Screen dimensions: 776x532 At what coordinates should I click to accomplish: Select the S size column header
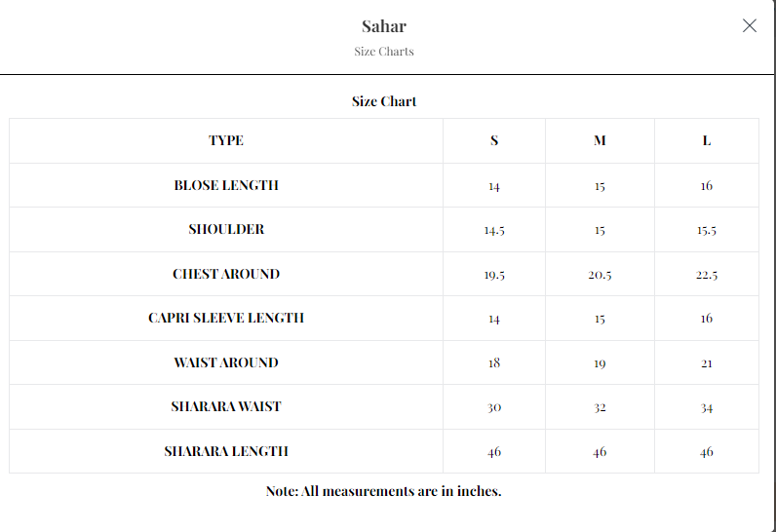(494, 140)
